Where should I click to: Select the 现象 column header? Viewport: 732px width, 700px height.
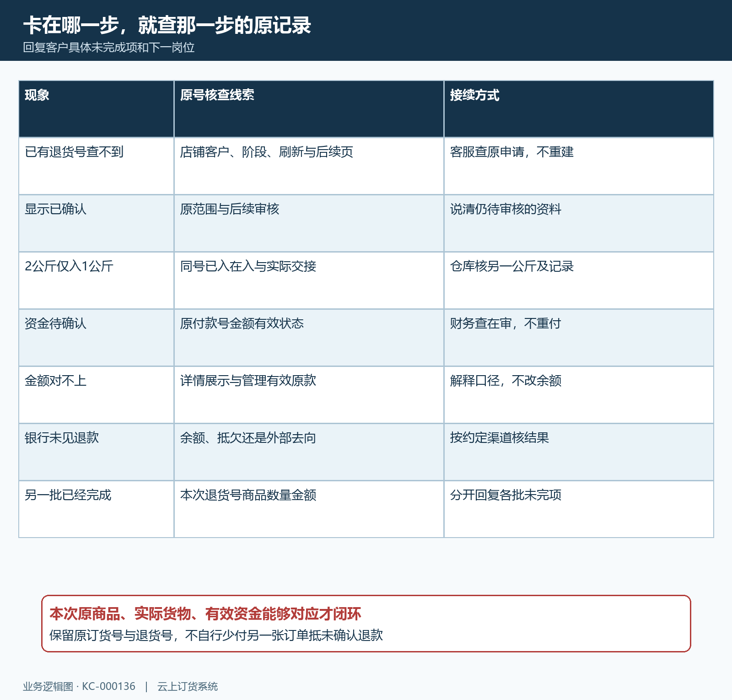pos(96,109)
